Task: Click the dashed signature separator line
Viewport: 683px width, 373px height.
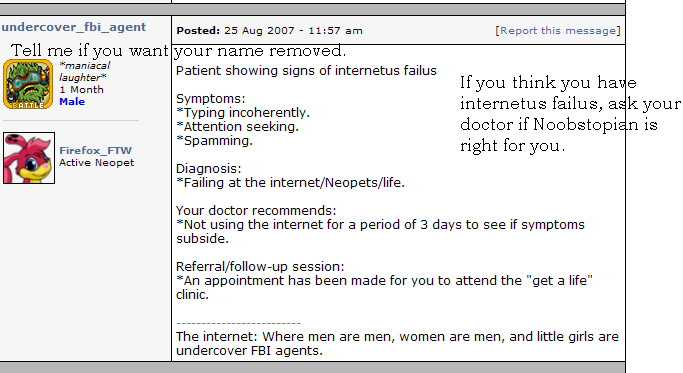Action: tap(239, 323)
